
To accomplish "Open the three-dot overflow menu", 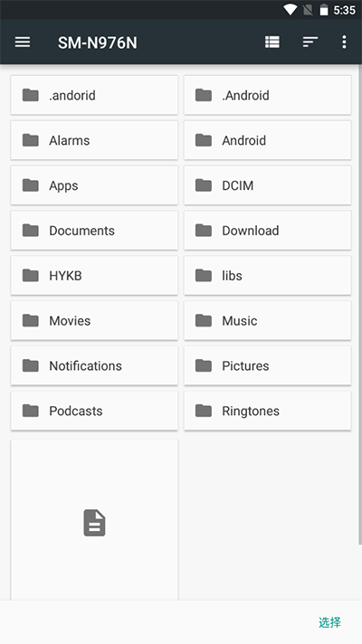I will click(344, 42).
